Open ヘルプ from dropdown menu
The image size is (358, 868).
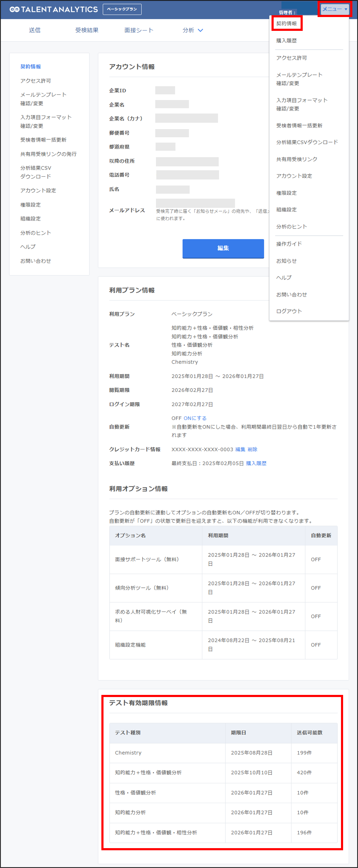click(284, 277)
